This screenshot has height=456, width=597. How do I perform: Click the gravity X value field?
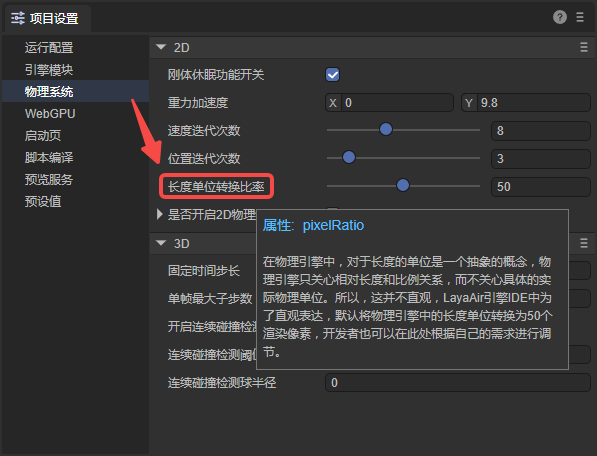pyautogui.click(x=397, y=103)
